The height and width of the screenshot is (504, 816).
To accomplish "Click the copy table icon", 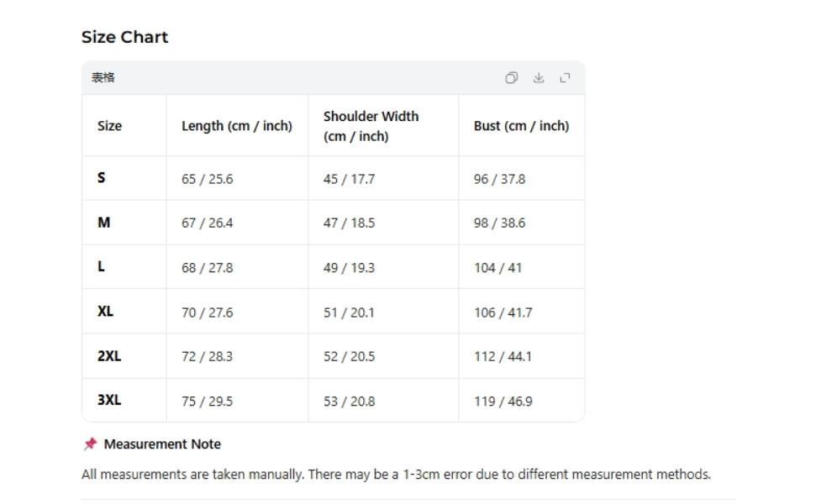I will [x=511, y=78].
